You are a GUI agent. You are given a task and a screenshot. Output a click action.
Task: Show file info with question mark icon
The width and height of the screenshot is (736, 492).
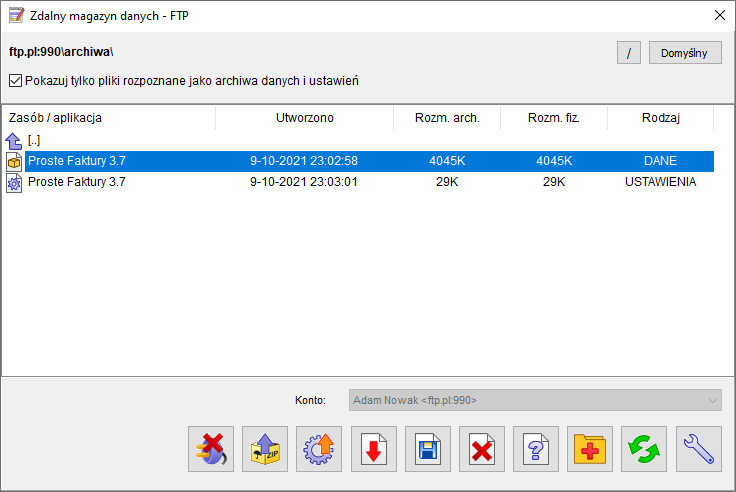[536, 449]
